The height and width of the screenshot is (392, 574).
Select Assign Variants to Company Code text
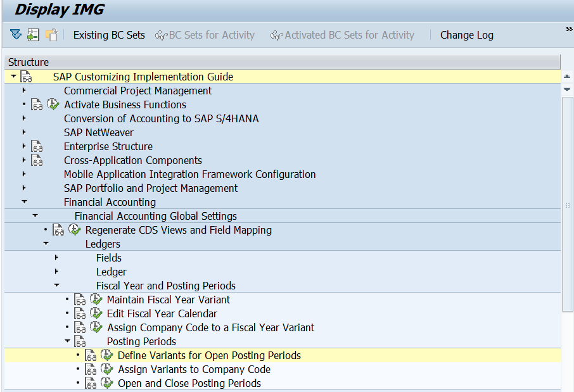194,369
